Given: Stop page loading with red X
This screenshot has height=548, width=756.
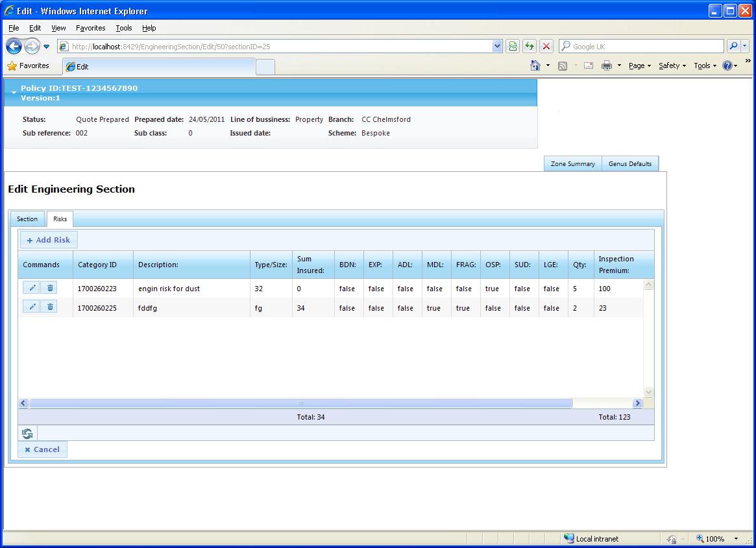Looking at the screenshot, I should click(546, 46).
